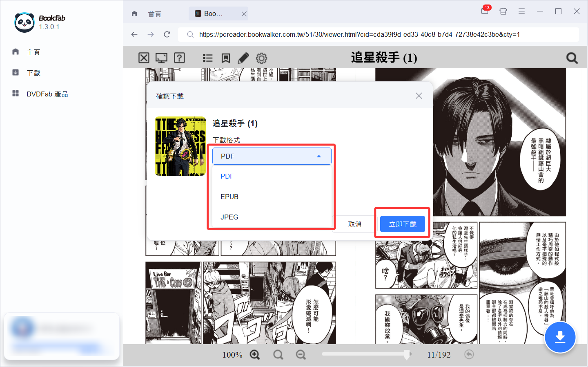Open the hamburger menu in title bar
Viewport: 588px width, 367px height.
click(x=521, y=11)
